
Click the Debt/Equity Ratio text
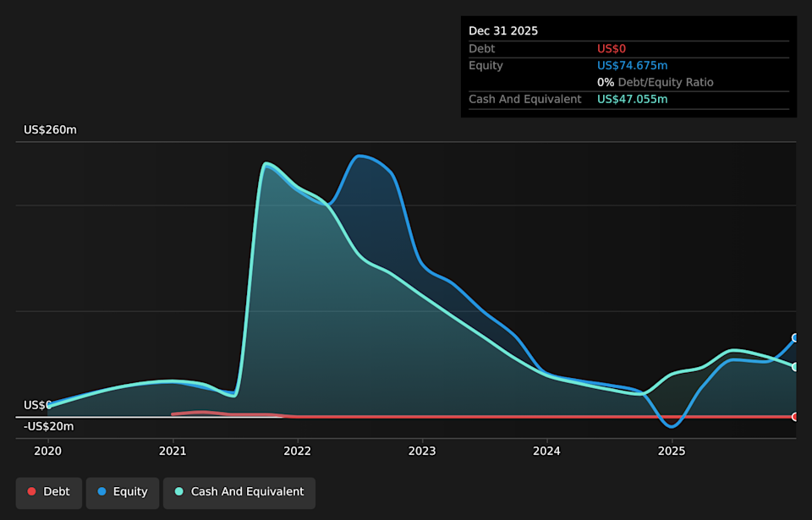coord(665,83)
